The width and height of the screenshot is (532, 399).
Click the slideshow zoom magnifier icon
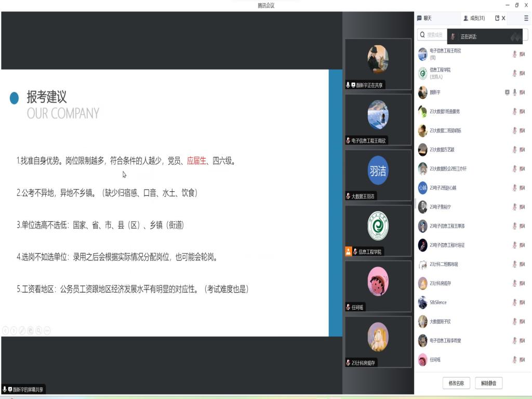pos(39,330)
